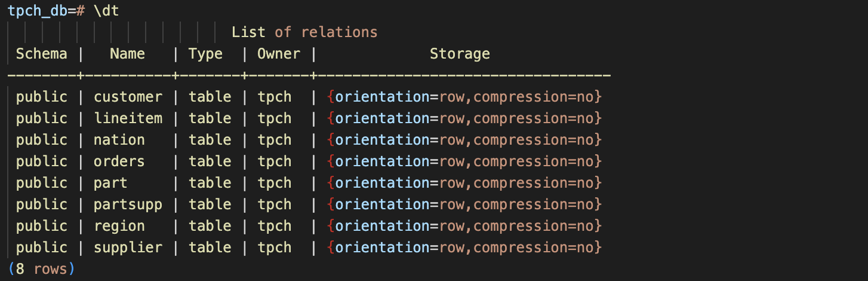Select the orders table name
The image size is (868, 281).
[x=119, y=161]
